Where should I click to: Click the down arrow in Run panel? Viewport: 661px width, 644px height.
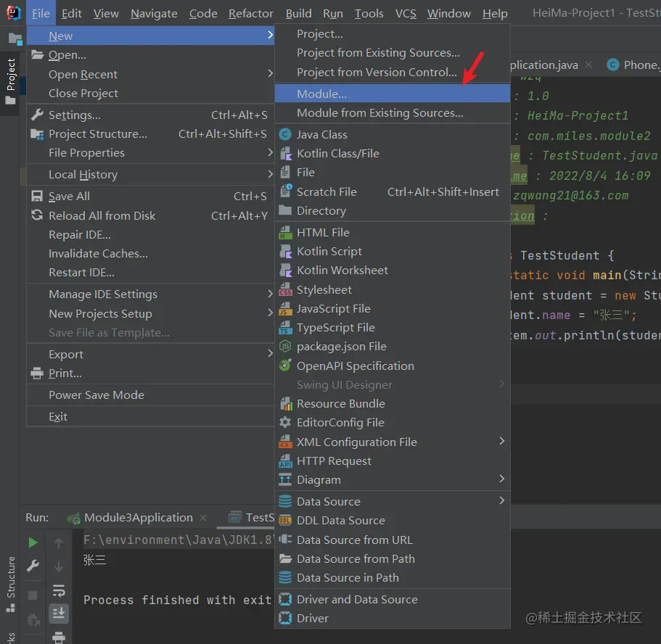point(59,566)
